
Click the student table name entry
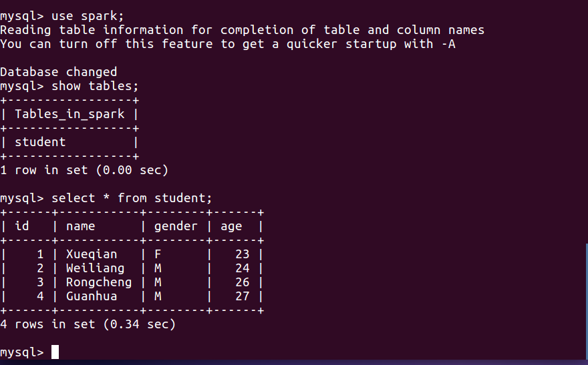(40, 142)
